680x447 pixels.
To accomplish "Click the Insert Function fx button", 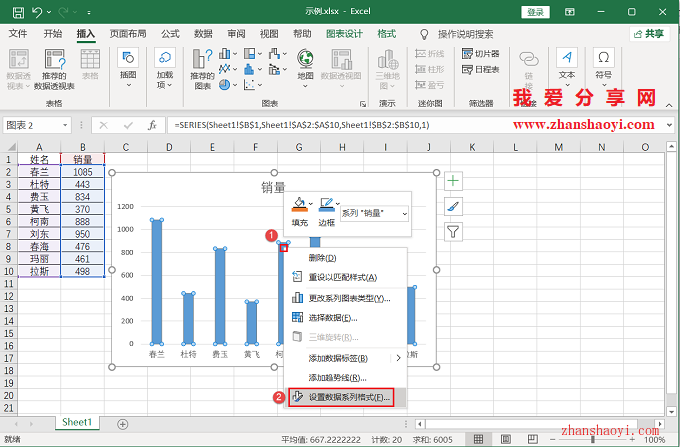I will (x=152, y=125).
